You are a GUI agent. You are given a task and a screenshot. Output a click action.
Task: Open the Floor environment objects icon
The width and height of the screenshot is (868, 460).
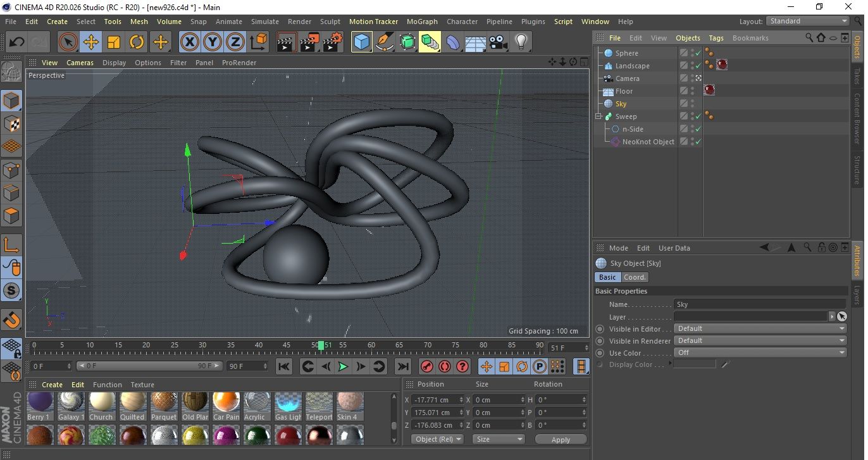click(x=475, y=42)
